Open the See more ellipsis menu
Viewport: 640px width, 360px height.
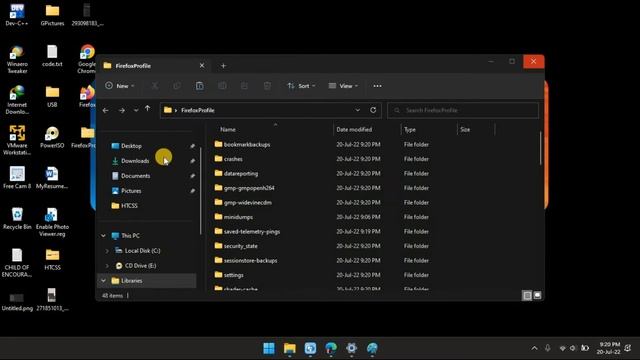pos(377,86)
